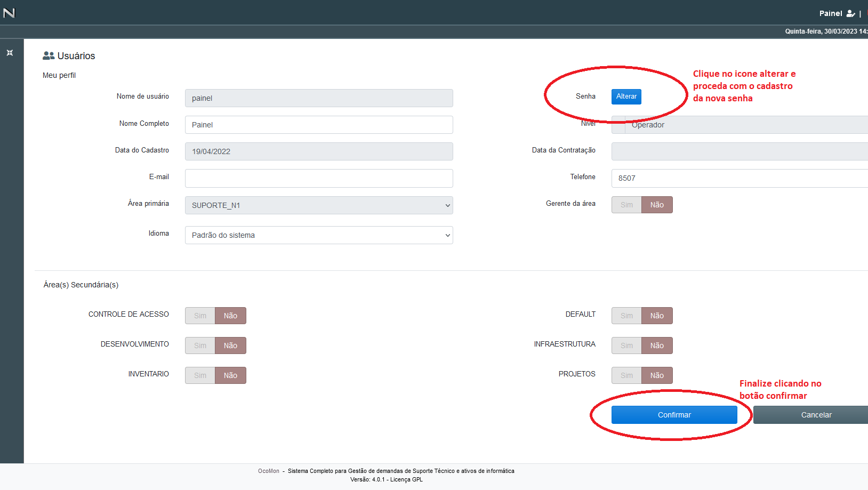Set Gerente da área to Não
The height and width of the screenshot is (490, 868).
coord(657,205)
